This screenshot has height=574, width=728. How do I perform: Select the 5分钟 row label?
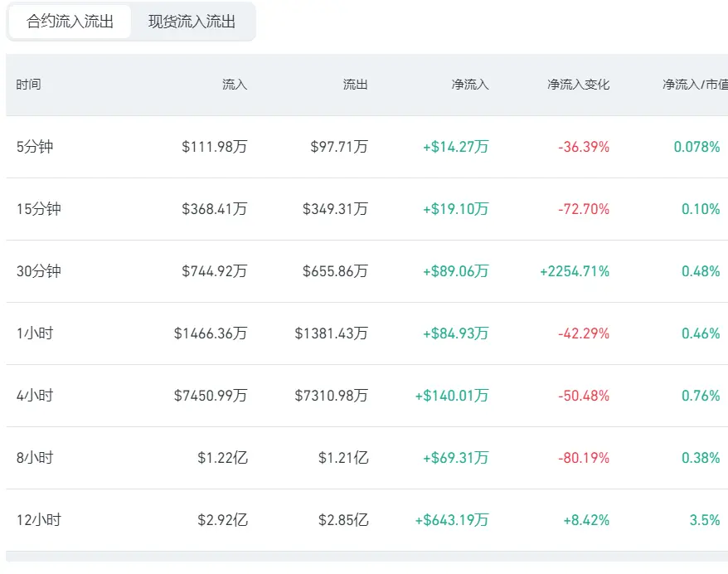click(x=35, y=147)
